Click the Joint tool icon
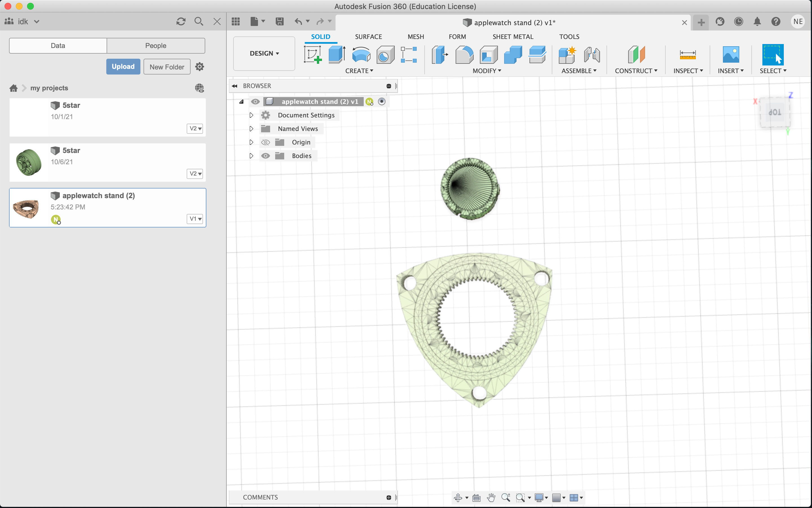812x508 pixels. 592,55
